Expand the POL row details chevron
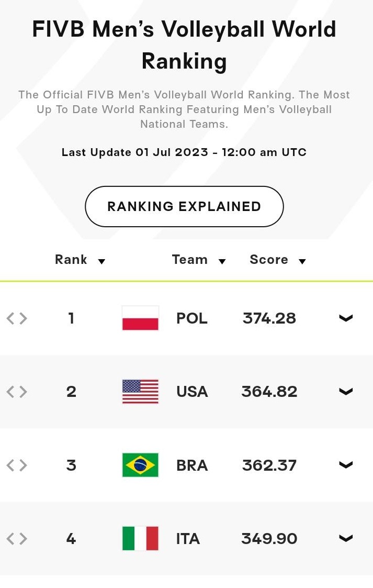373x588 pixels. [x=346, y=318]
